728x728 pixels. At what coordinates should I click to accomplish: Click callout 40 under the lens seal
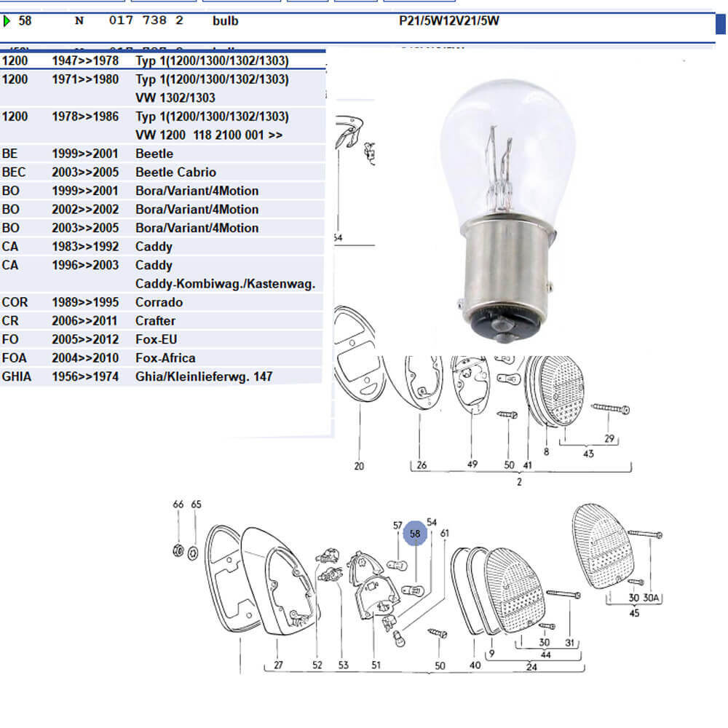tap(475, 665)
